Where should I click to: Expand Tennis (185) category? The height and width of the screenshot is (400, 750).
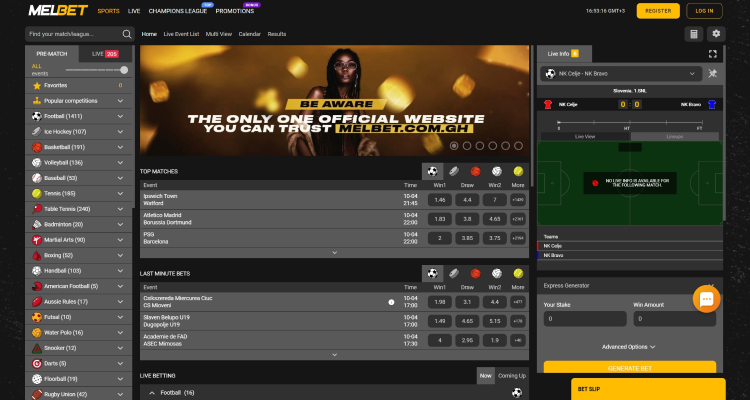[x=121, y=194]
